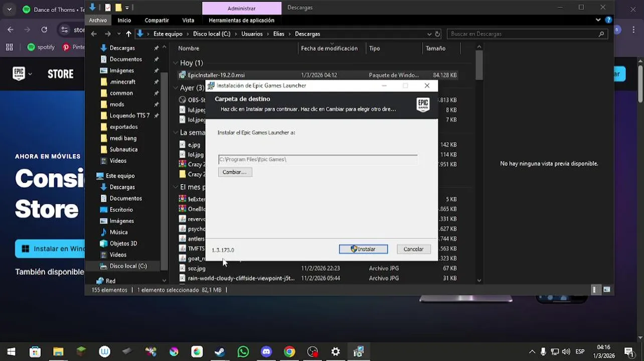Click the search magnifier in Explorer

tap(601, 34)
